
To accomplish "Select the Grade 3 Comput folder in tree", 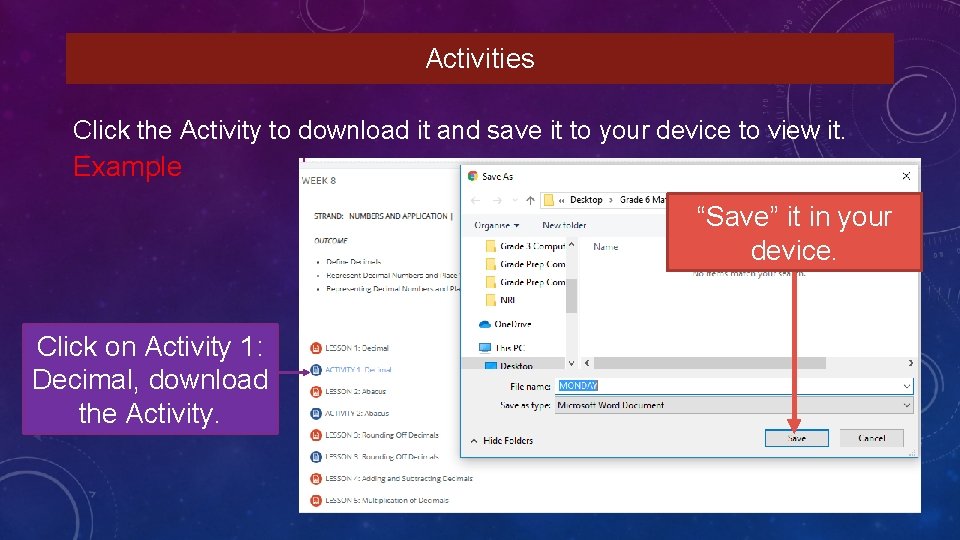I will (532, 246).
